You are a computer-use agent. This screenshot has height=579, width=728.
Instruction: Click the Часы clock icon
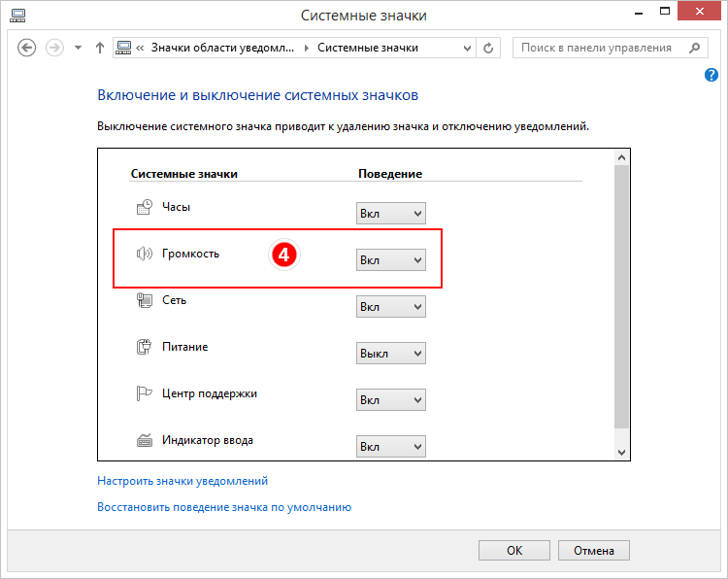145,207
